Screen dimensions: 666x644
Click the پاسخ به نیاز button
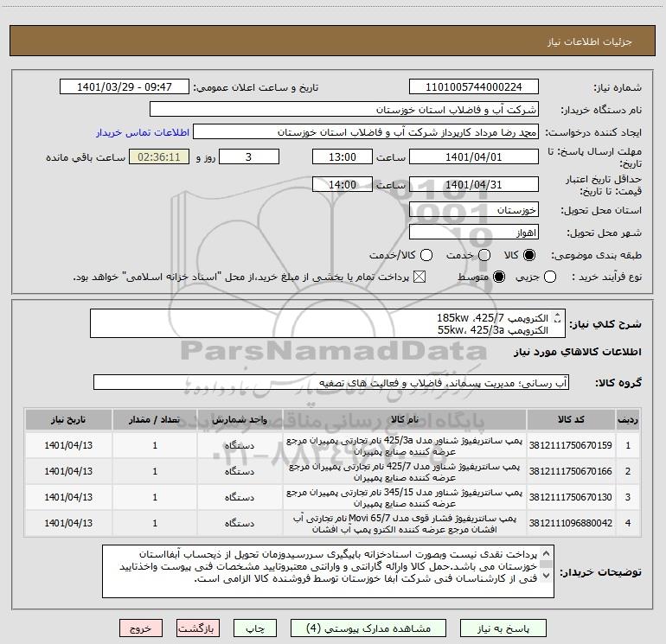[x=503, y=628]
